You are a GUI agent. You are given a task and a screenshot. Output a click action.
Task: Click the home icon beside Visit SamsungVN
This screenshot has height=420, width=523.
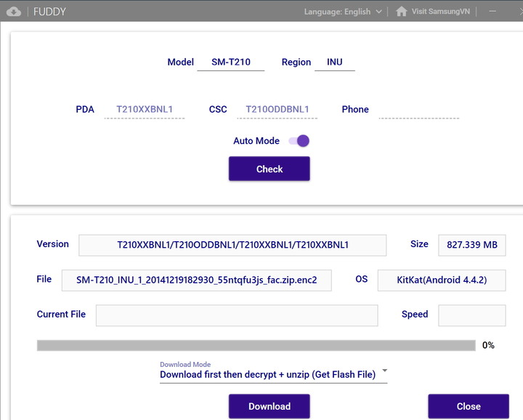(x=401, y=12)
